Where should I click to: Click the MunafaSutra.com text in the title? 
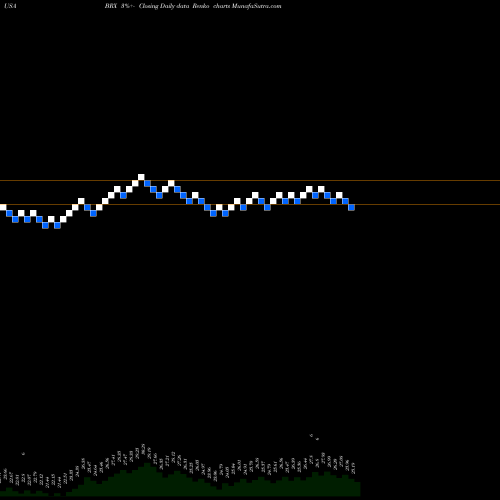coord(256,6)
